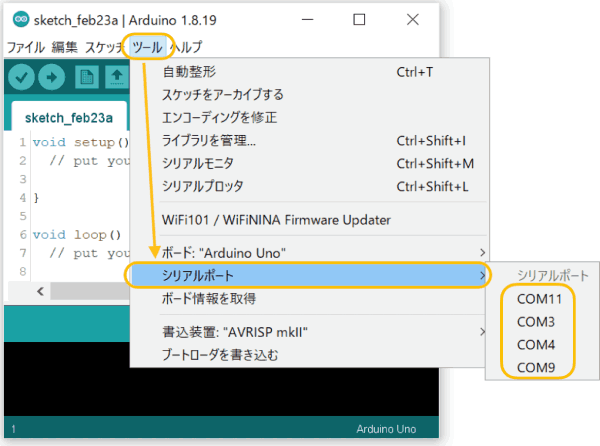The image size is (600, 446).
Task: Expand the シリアルポート submenu entry
Action: (309, 275)
